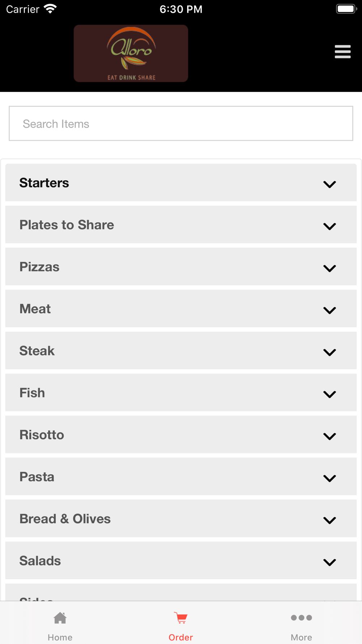The width and height of the screenshot is (362, 644).
Task: Tap the Home house icon
Action: (60, 618)
